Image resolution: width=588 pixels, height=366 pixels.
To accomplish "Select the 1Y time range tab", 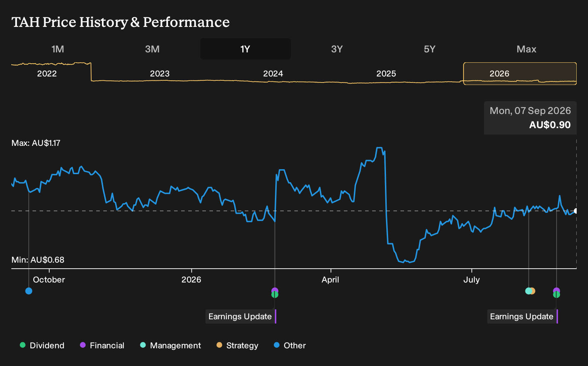I will click(246, 49).
